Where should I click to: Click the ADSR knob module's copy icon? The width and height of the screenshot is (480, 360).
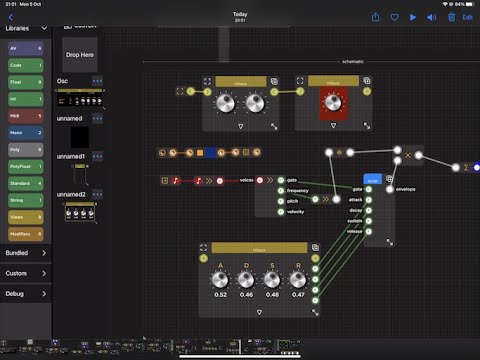pyautogui.click(x=315, y=247)
